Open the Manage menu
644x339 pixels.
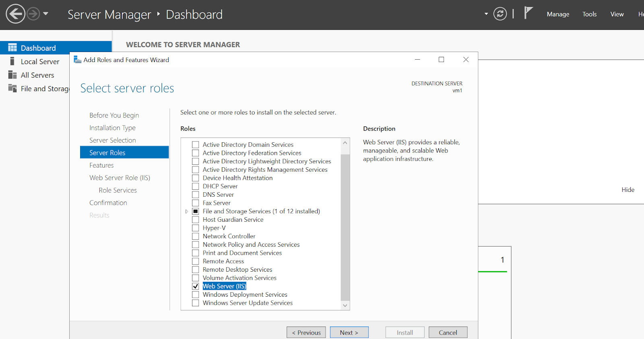click(558, 14)
